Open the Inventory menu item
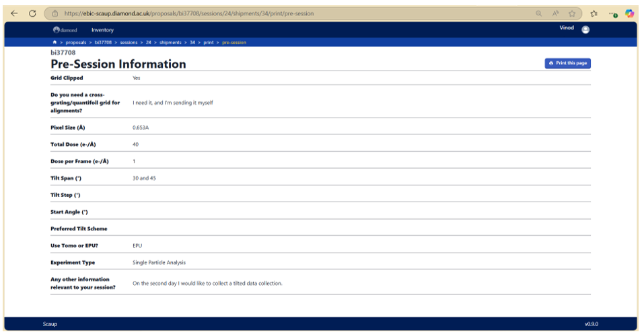 (x=102, y=30)
